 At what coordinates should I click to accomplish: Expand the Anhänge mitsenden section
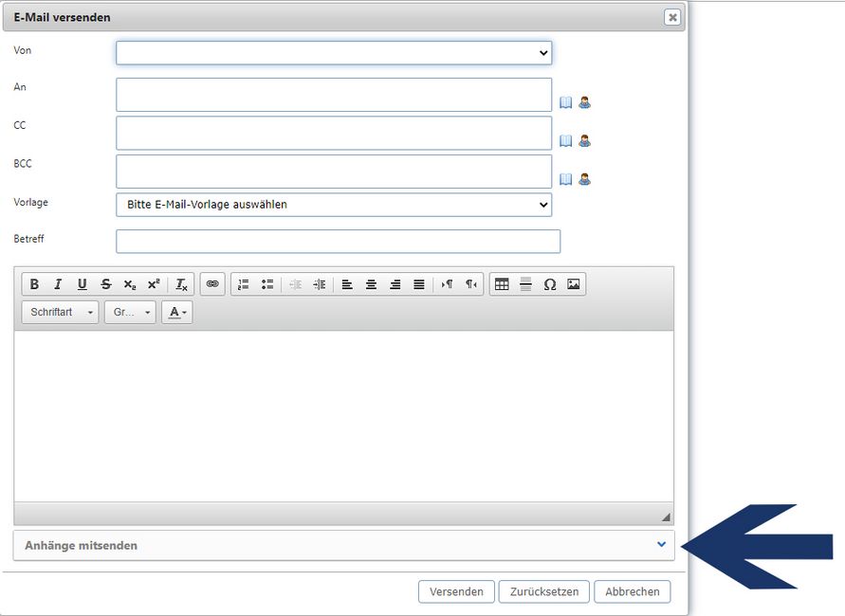tap(344, 545)
